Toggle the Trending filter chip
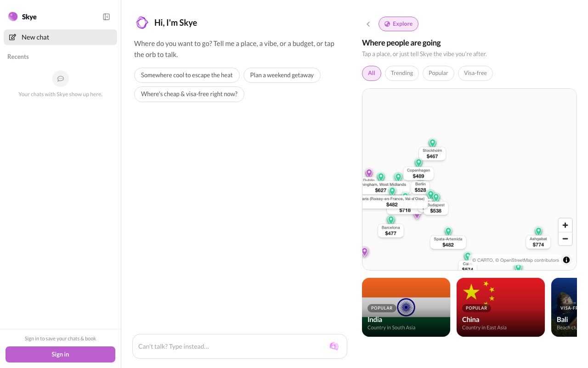Viewport: 588px width, 368px height. [402, 73]
